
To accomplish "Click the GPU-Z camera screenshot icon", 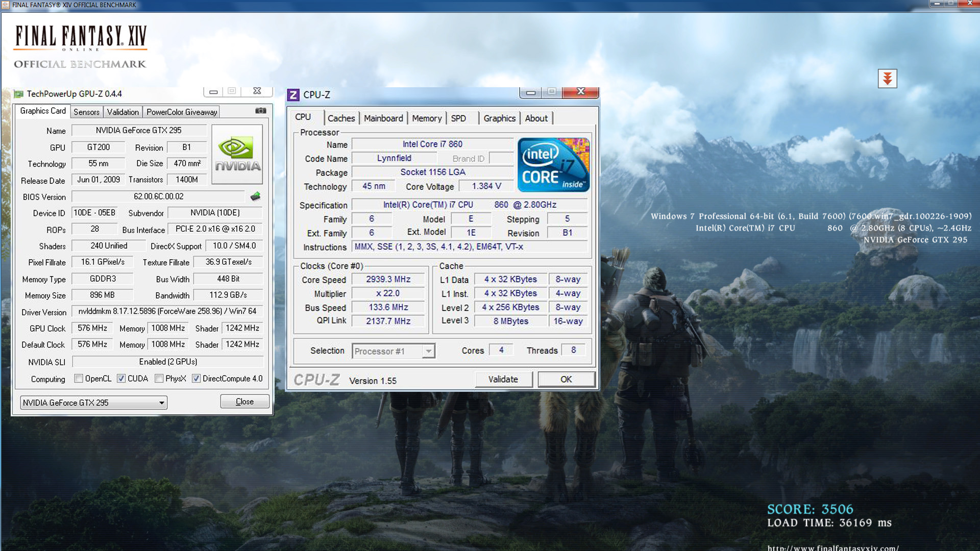I will coord(261,111).
